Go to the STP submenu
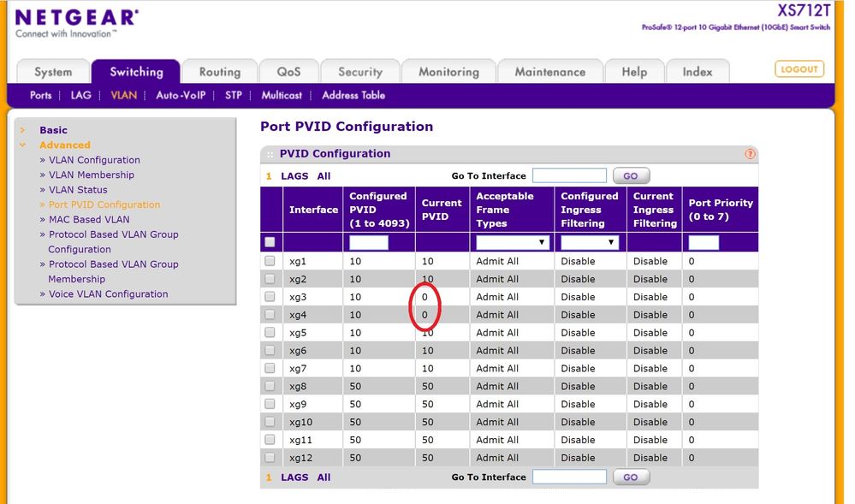Viewport: 855px width, 504px height. [x=233, y=95]
